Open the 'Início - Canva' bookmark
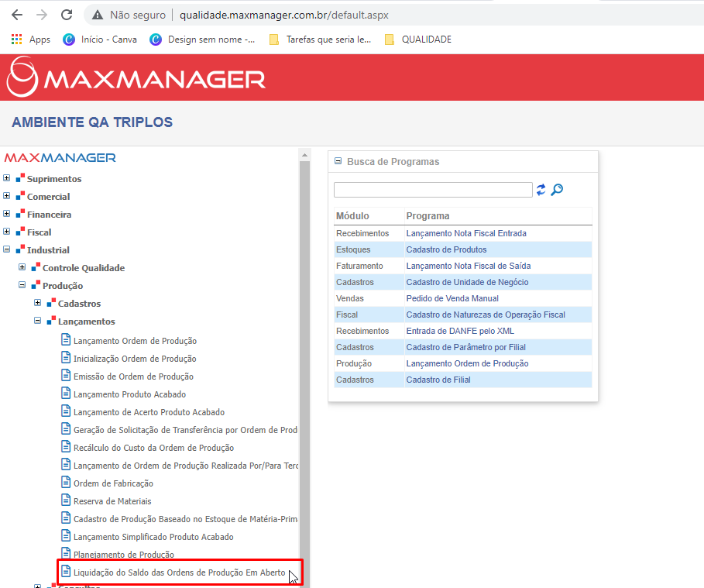The height and width of the screenshot is (588, 704). 100,40
